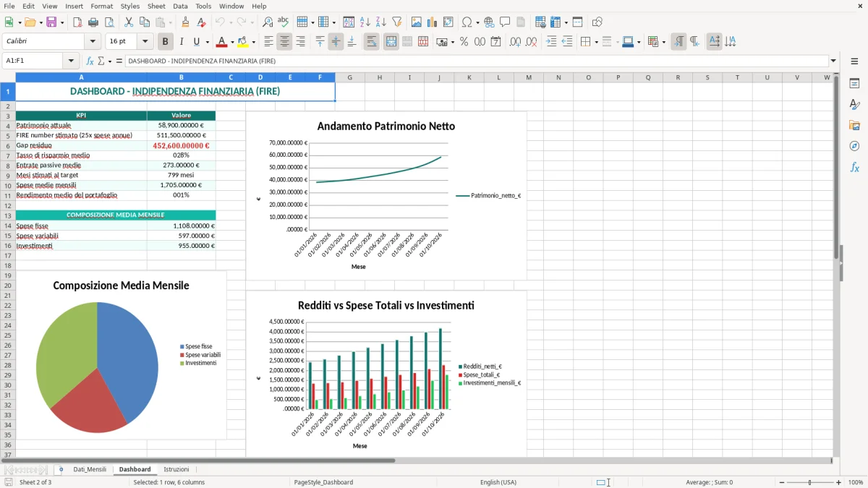This screenshot has width=868, height=488.
Task: Run the Spelling check icon
Action: pyautogui.click(x=283, y=22)
